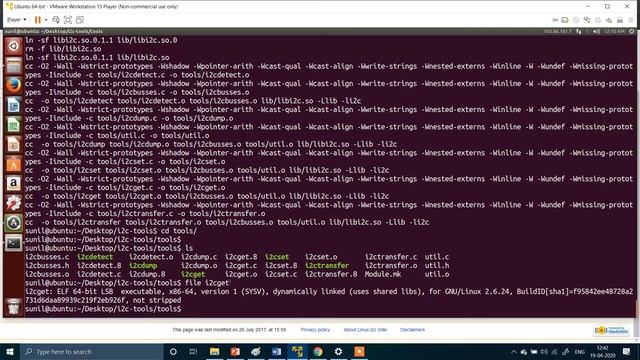Open Trash in Ubuntu launcher
640x360 pixels.
tap(13, 307)
